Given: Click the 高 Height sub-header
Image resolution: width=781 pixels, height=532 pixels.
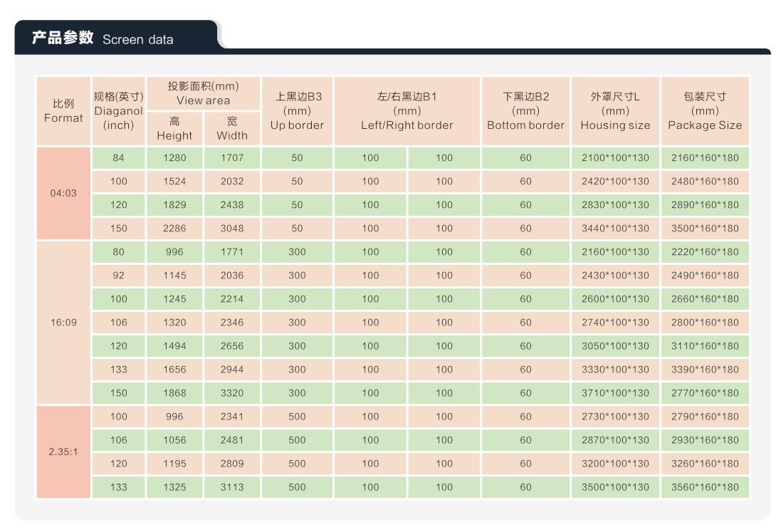Looking at the screenshot, I should pos(174,129).
